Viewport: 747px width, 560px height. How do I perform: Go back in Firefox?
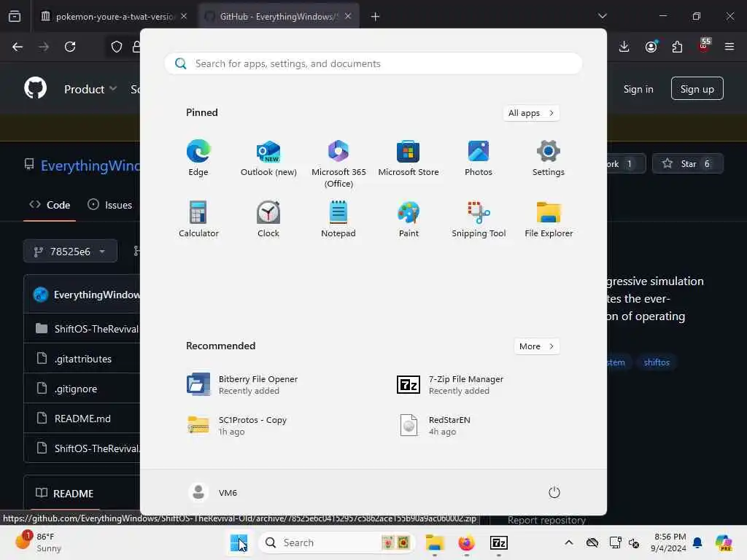[x=18, y=47]
